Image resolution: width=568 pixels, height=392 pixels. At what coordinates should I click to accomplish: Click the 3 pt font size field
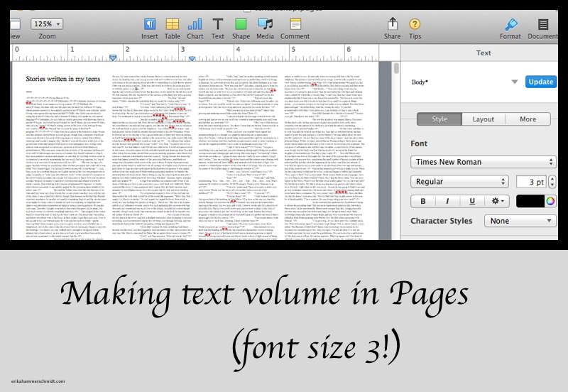click(531, 182)
